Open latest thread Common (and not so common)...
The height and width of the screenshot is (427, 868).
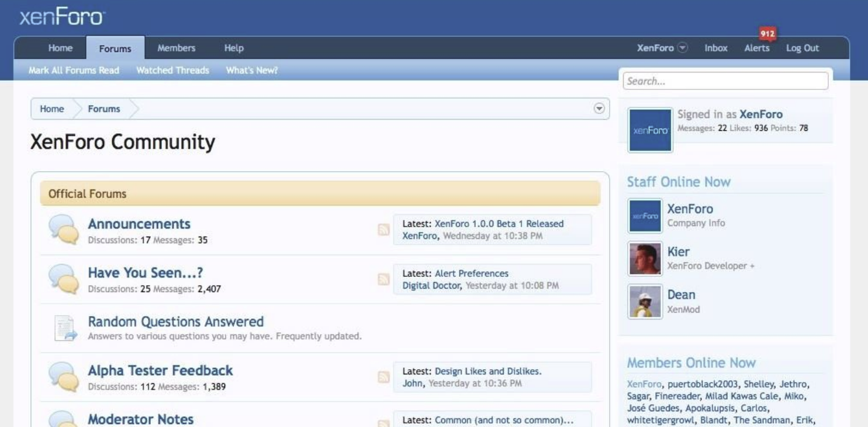click(x=504, y=420)
